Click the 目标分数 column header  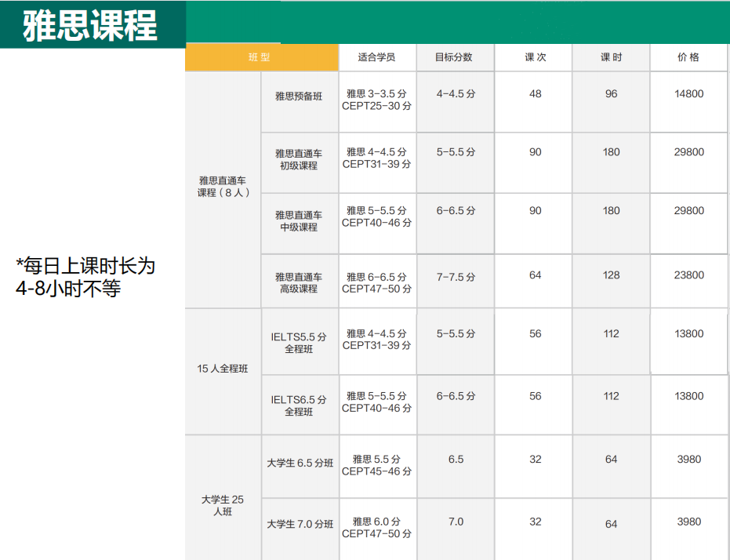[x=455, y=56]
